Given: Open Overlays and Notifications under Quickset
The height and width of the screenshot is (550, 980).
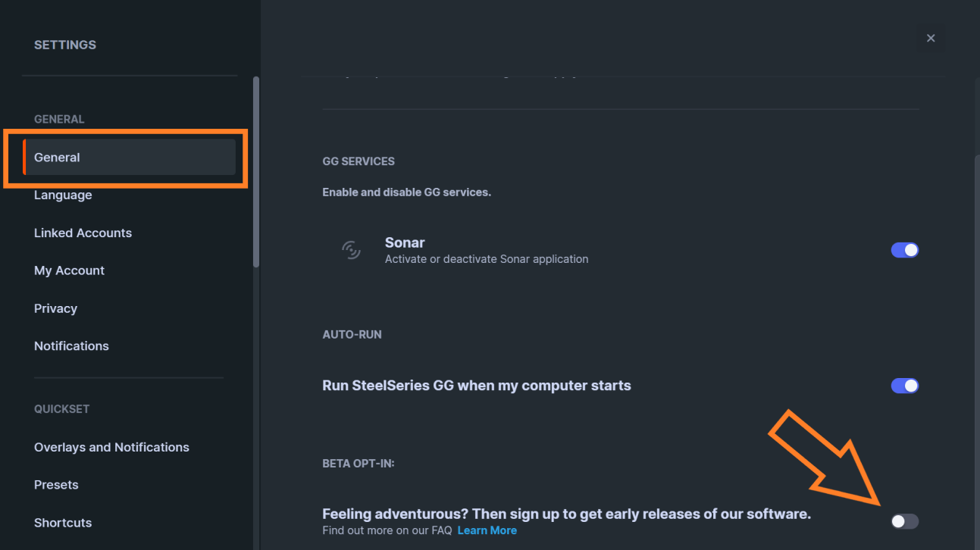Looking at the screenshot, I should (x=111, y=447).
